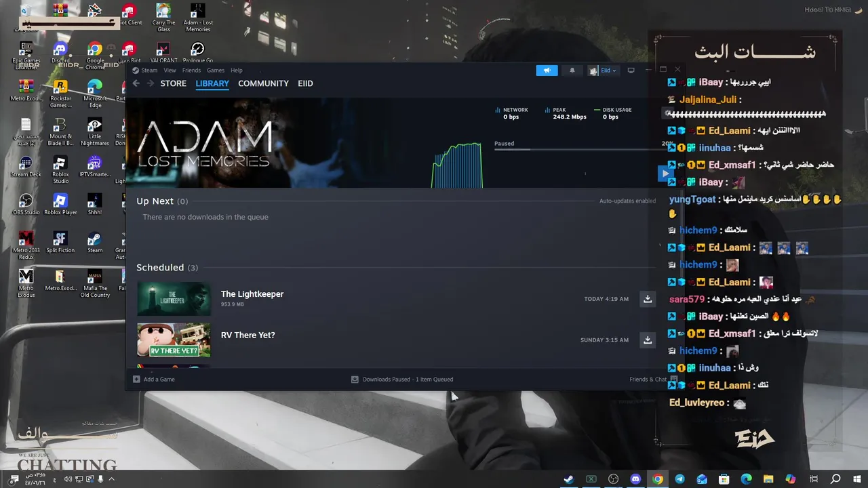Click Telegram icon in the taskbar
The image size is (868, 488).
pyautogui.click(x=680, y=479)
